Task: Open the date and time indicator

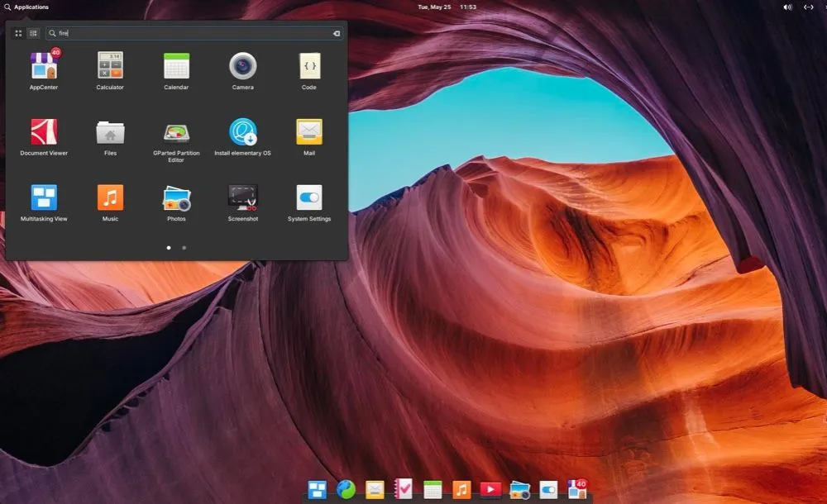Action: [447, 7]
